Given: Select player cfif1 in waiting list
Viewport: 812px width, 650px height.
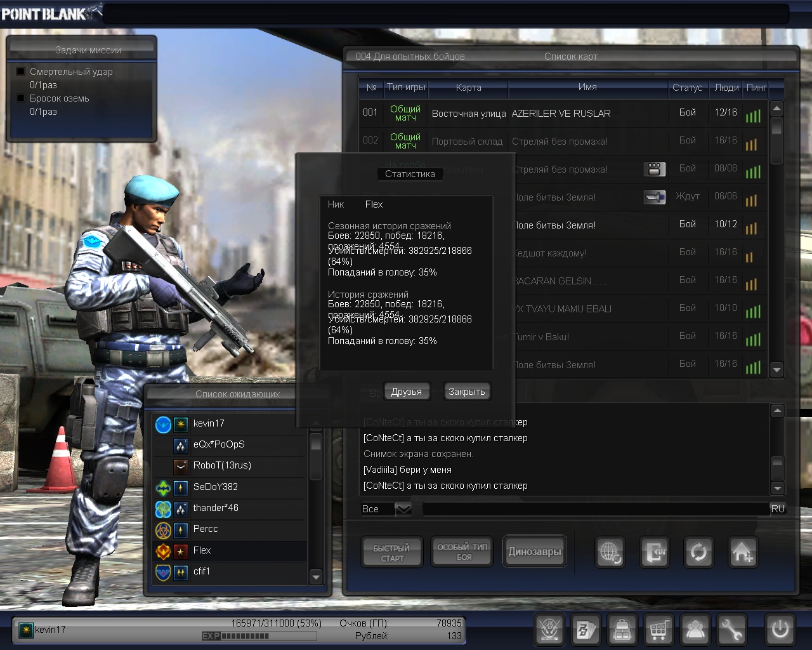Looking at the screenshot, I should pos(230,572).
